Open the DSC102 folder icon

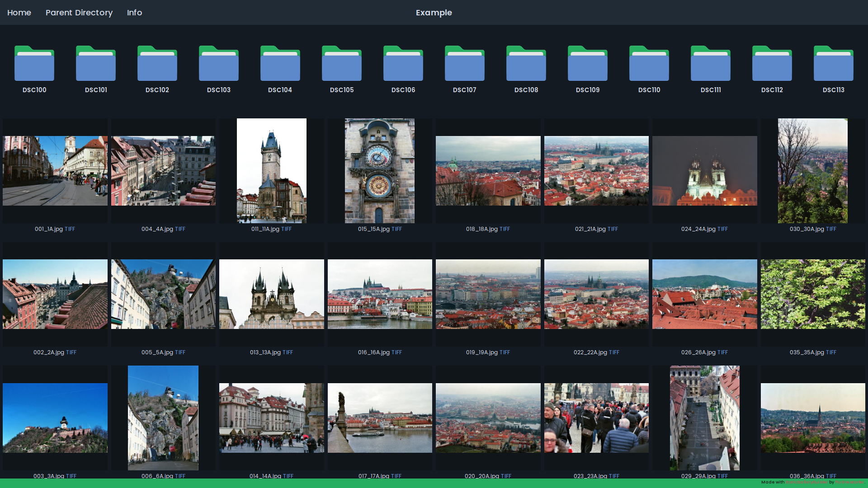pyautogui.click(x=157, y=64)
